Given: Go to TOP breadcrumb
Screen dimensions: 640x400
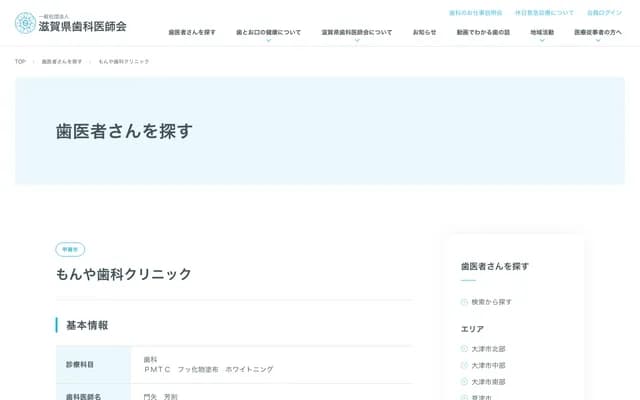Looking at the screenshot, I should 20,62.
